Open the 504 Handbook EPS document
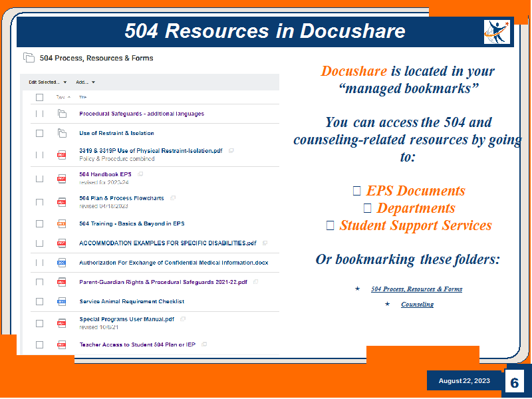 (105, 174)
